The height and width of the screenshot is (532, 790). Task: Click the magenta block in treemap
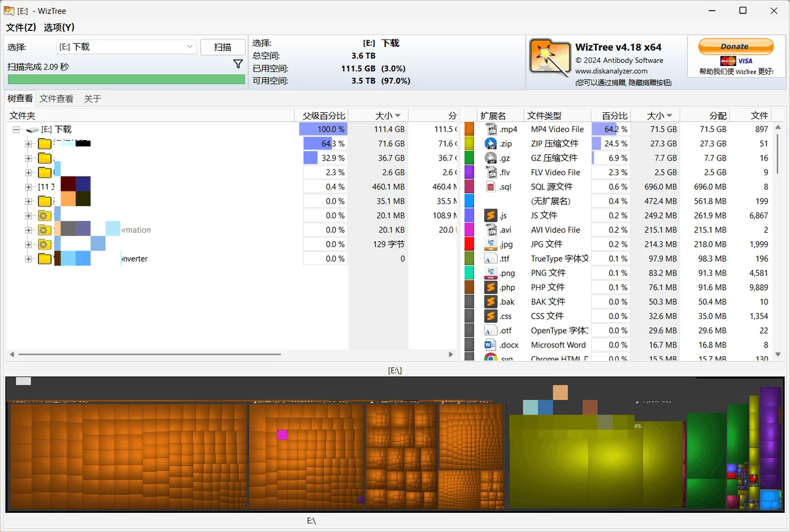[x=282, y=434]
